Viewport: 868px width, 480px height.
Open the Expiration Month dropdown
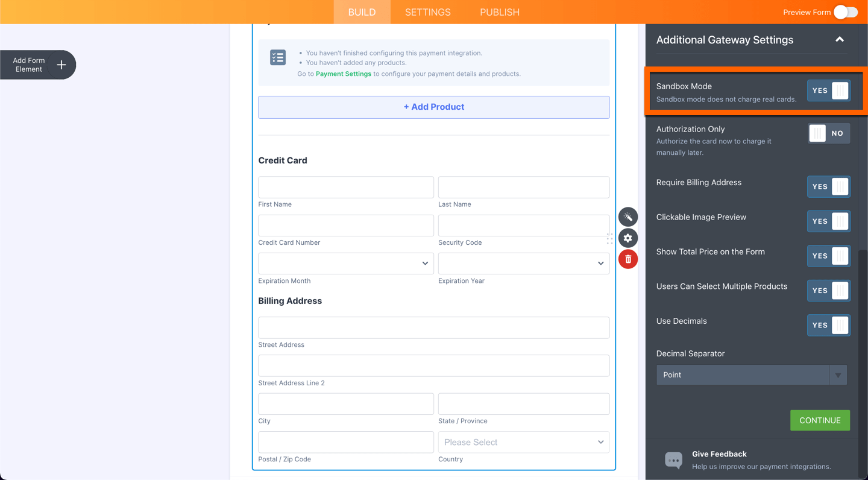coord(346,264)
